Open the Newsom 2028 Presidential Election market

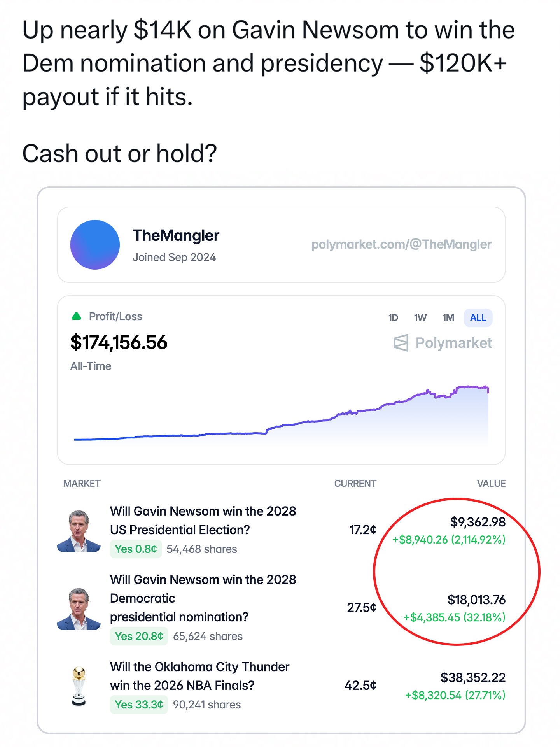tap(203, 520)
